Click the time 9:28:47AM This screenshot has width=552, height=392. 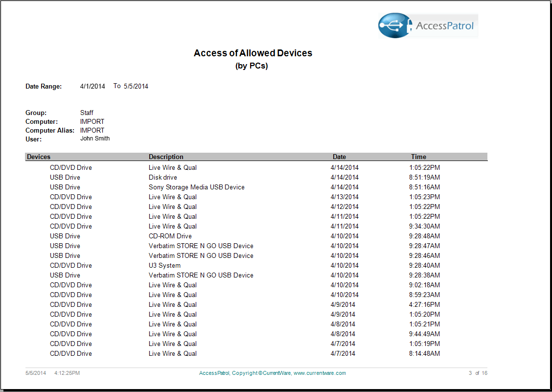tap(424, 246)
